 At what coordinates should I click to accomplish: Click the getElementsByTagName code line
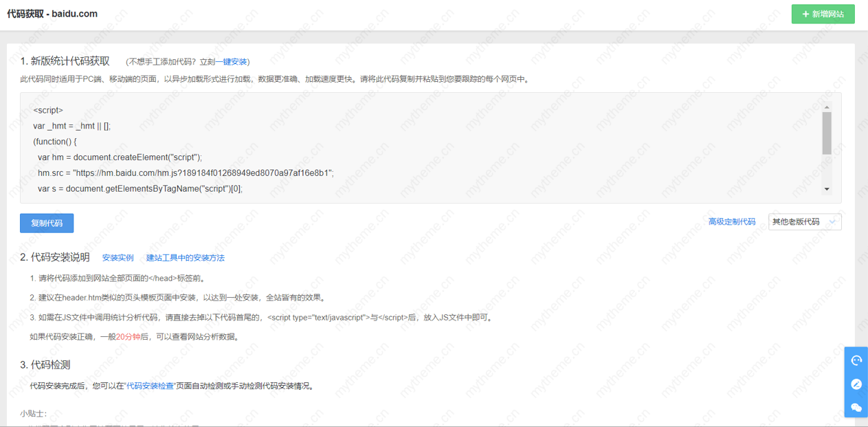tap(140, 188)
